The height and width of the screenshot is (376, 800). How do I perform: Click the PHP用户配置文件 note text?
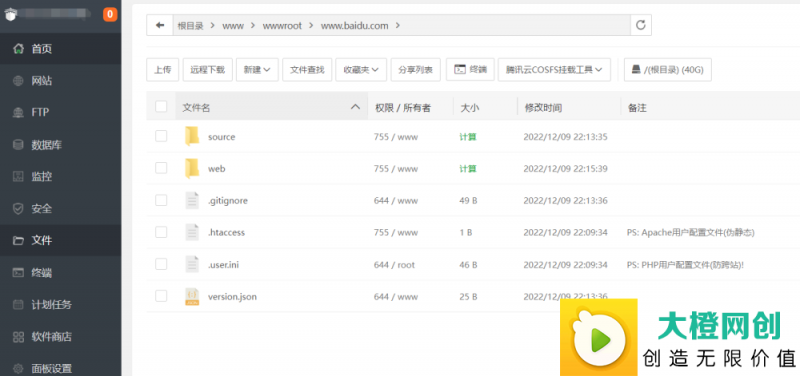pyautogui.click(x=685, y=265)
